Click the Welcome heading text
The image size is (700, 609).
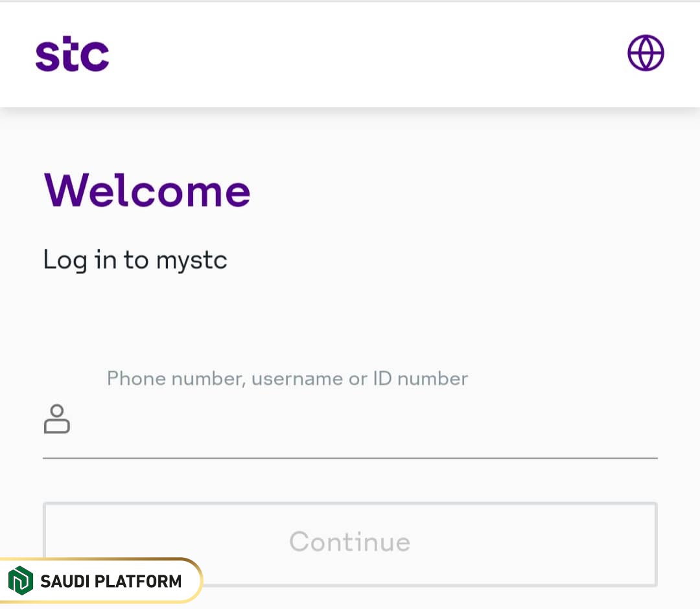click(x=146, y=190)
